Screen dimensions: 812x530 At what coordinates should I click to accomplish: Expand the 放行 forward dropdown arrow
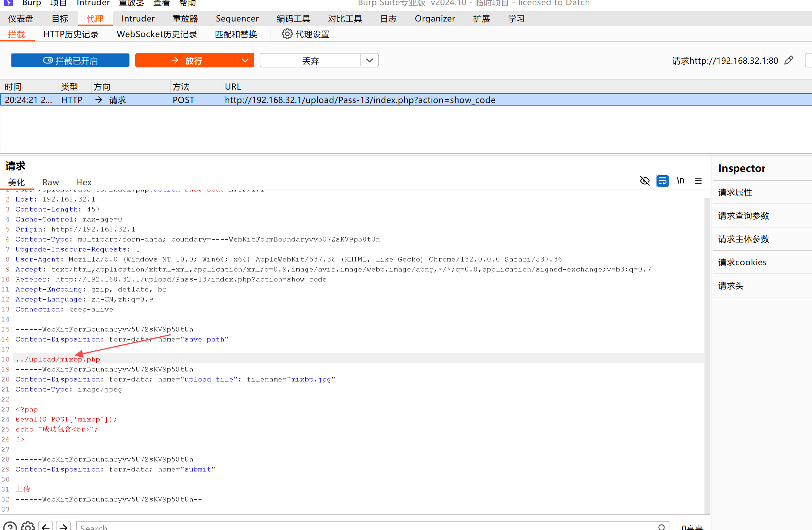click(x=245, y=60)
